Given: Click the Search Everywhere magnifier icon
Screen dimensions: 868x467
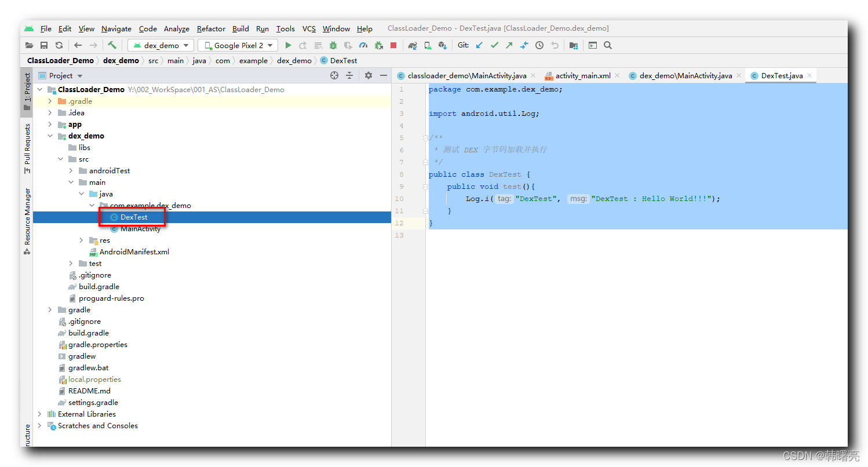Looking at the screenshot, I should click(x=608, y=45).
